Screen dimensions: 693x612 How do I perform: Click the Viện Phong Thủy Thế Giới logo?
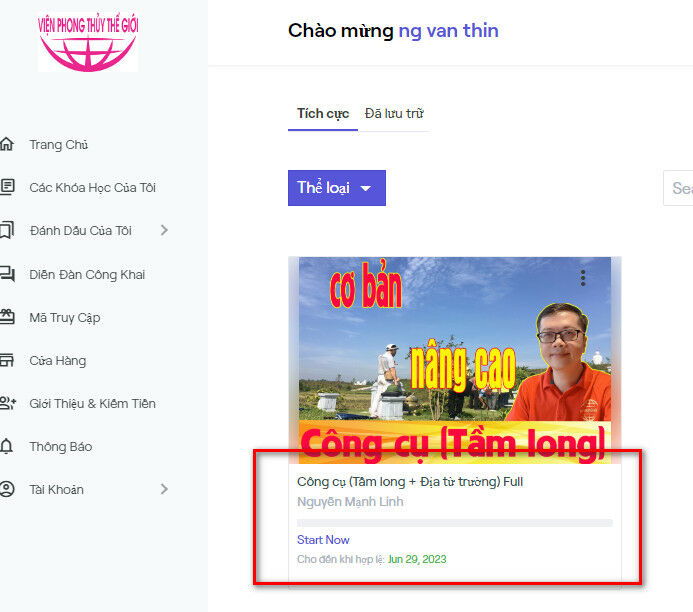(x=88, y=43)
